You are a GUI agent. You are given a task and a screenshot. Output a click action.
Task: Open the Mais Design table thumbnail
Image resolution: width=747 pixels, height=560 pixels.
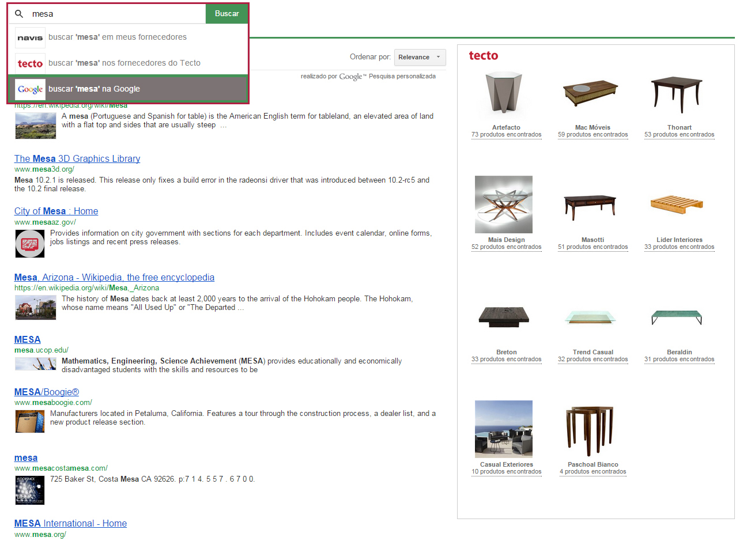[504, 205]
